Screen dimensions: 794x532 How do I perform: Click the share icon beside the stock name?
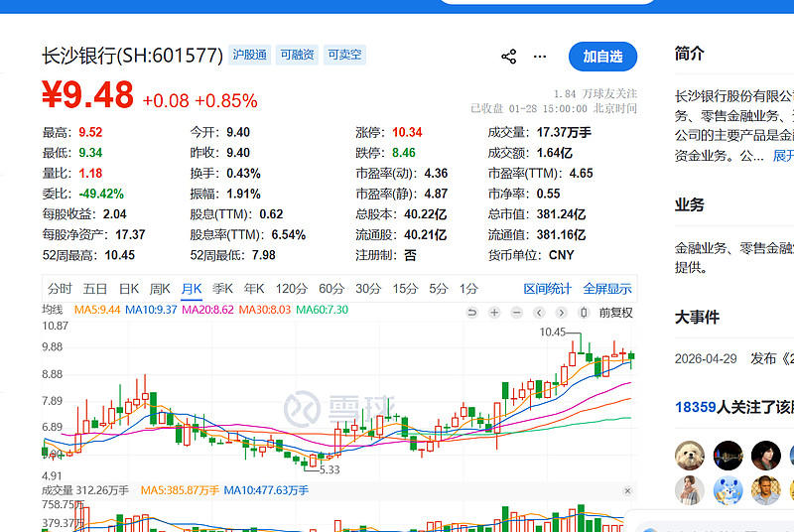pyautogui.click(x=509, y=57)
